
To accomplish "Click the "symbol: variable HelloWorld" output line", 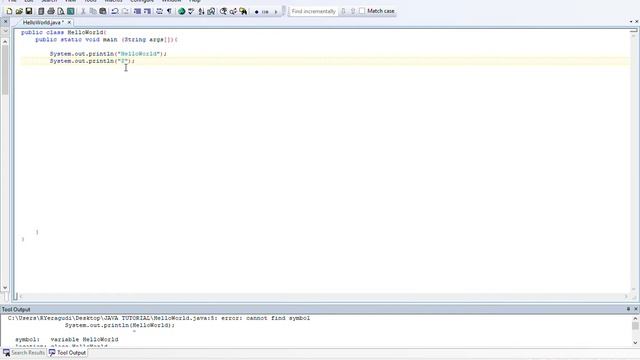I will (x=67, y=339).
